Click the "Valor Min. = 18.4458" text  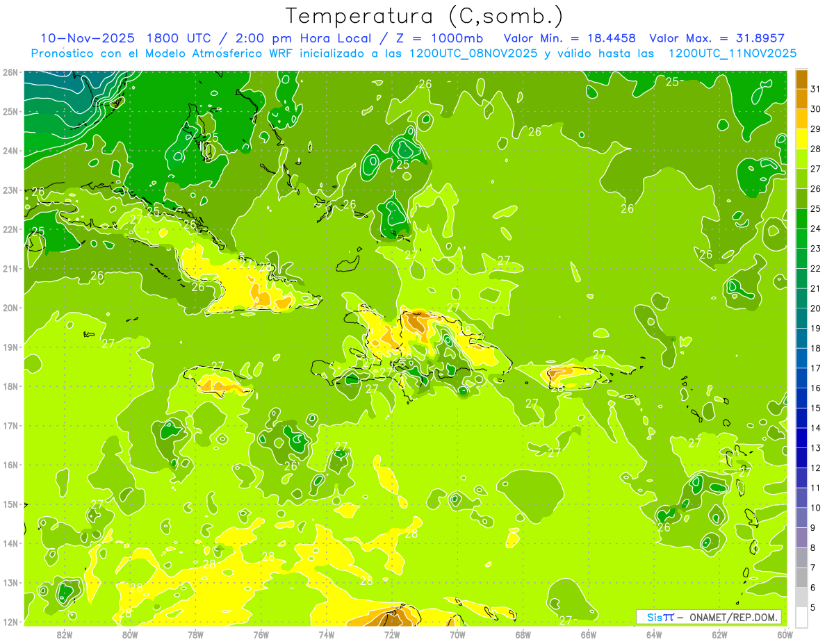(x=571, y=38)
